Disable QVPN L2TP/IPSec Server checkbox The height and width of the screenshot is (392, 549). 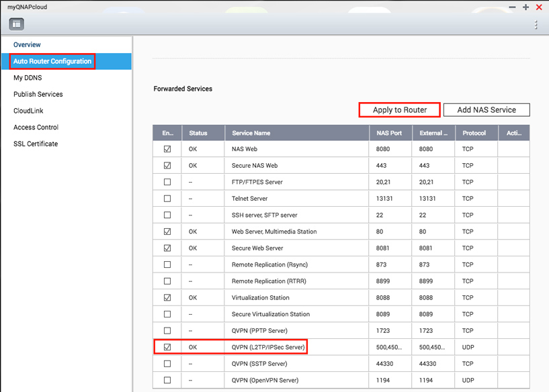coord(167,347)
